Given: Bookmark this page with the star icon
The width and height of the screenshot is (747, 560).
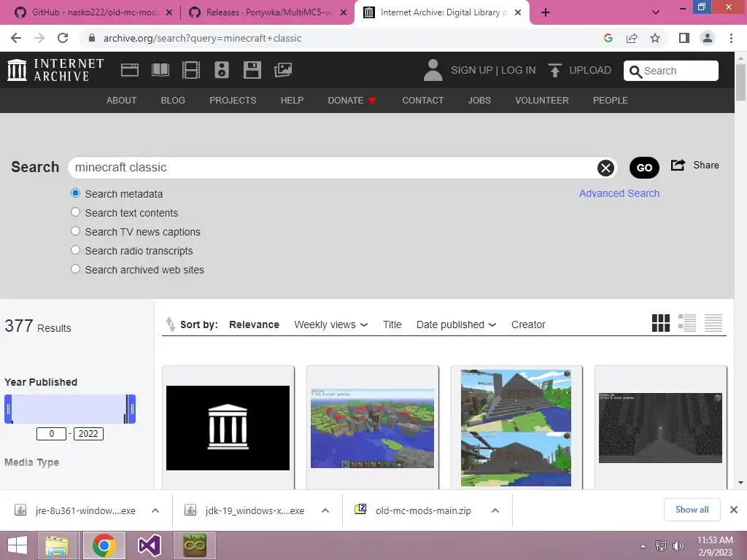Looking at the screenshot, I should click(x=655, y=38).
